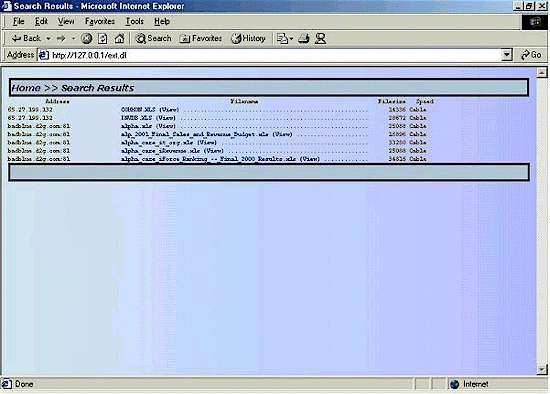
Task: Open the second result file from 65.27.199.132
Action: [x=136, y=118]
